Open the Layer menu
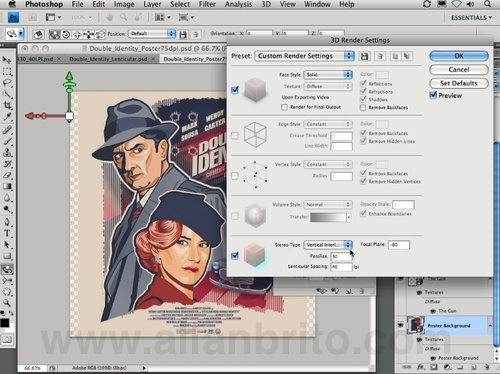Screen dimensions: 500x374 (x=152, y=4)
